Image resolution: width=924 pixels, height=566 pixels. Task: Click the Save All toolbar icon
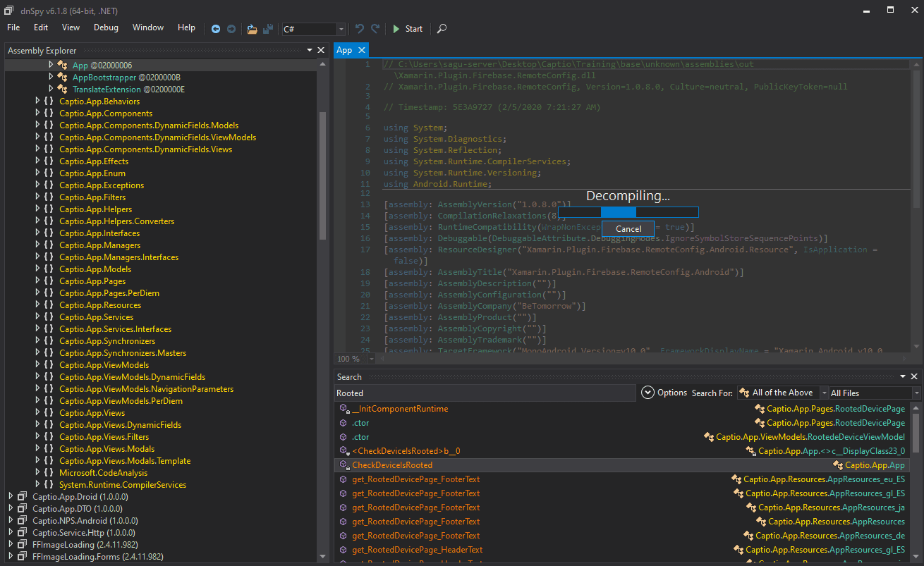pyautogui.click(x=268, y=29)
